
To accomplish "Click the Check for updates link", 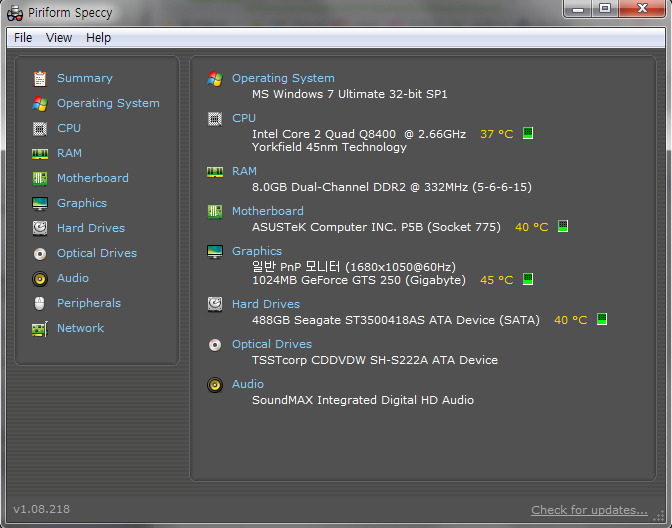I will [589, 510].
